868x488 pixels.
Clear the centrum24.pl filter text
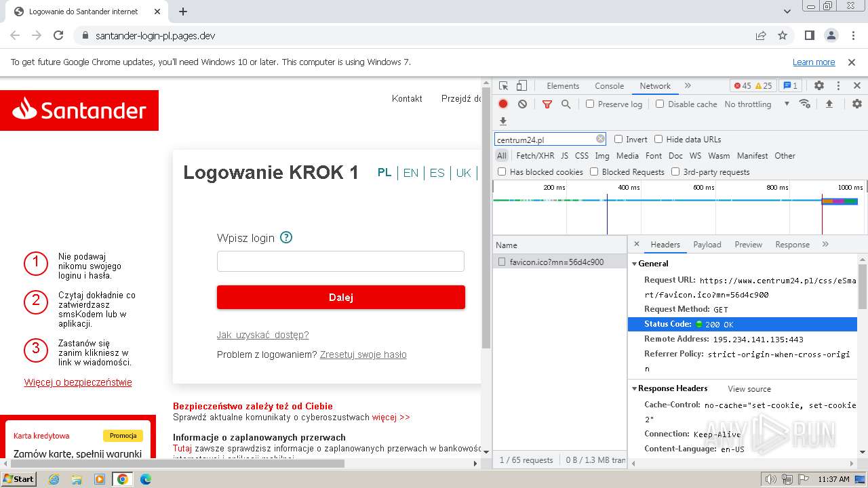(600, 139)
